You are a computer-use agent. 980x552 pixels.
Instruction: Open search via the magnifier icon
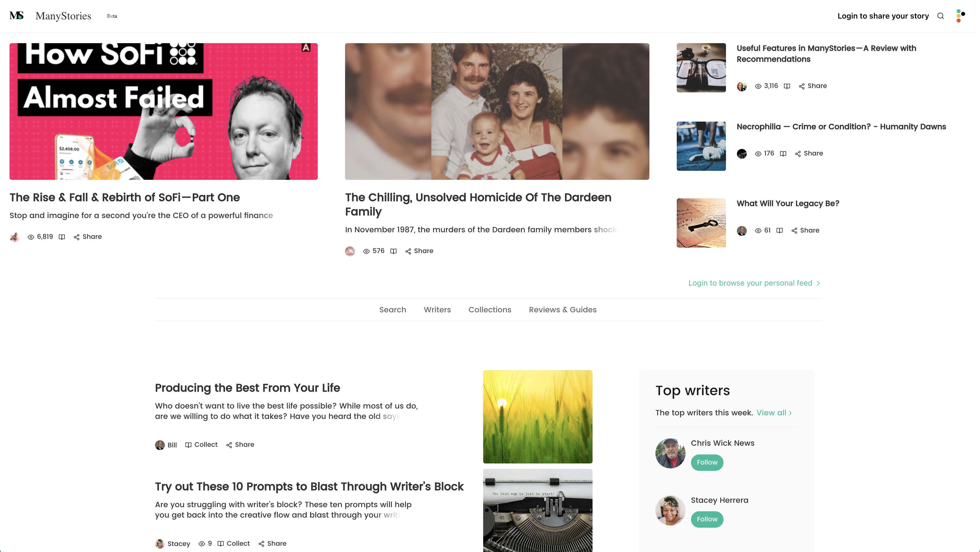click(x=940, y=16)
